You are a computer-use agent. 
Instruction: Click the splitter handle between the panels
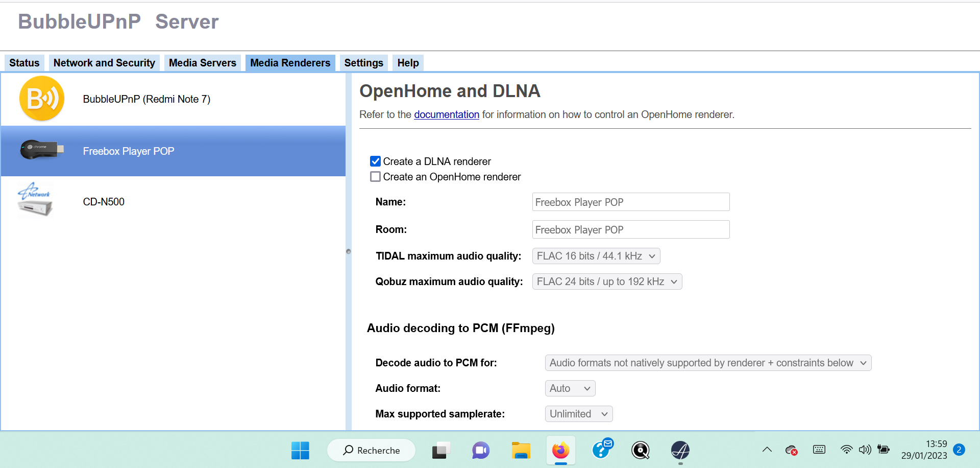[x=349, y=251]
